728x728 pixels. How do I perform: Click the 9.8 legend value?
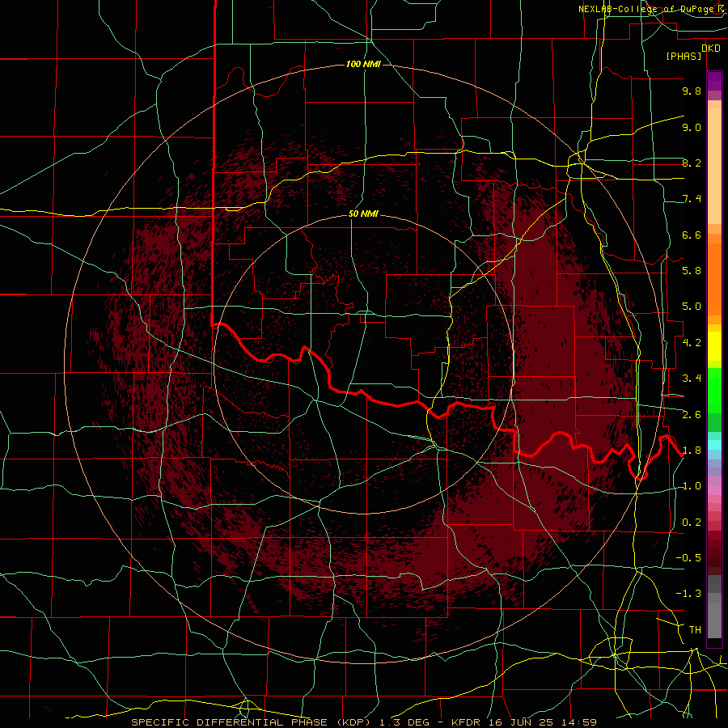692,91
